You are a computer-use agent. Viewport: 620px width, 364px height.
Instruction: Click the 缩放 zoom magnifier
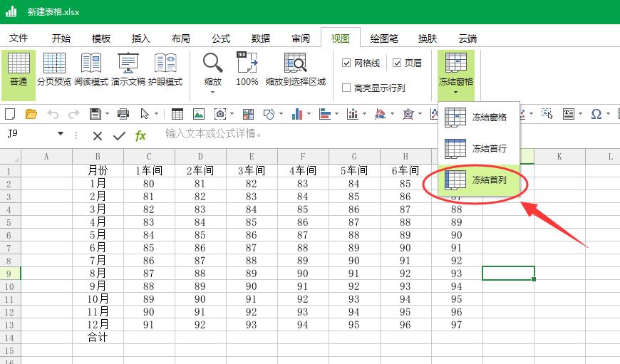213,63
